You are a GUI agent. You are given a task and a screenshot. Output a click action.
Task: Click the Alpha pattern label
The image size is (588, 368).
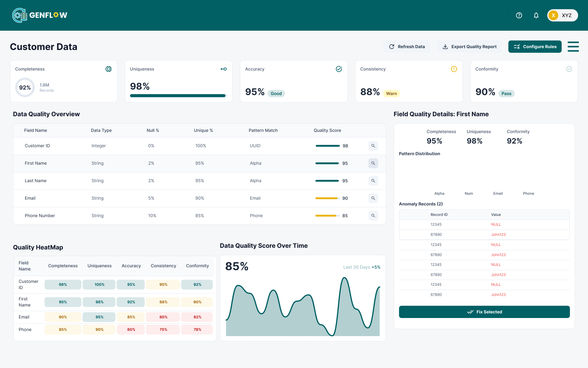(x=439, y=194)
